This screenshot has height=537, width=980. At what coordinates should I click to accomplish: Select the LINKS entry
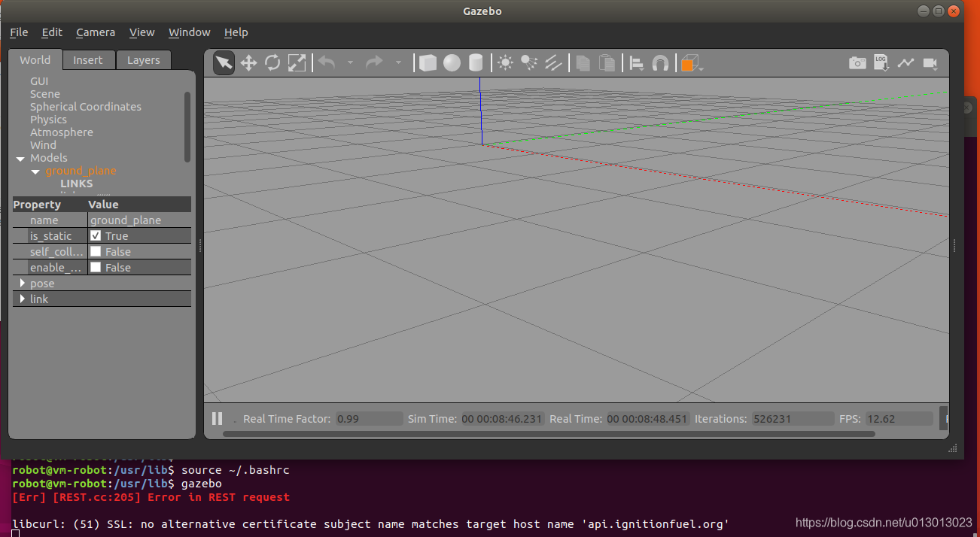(77, 184)
